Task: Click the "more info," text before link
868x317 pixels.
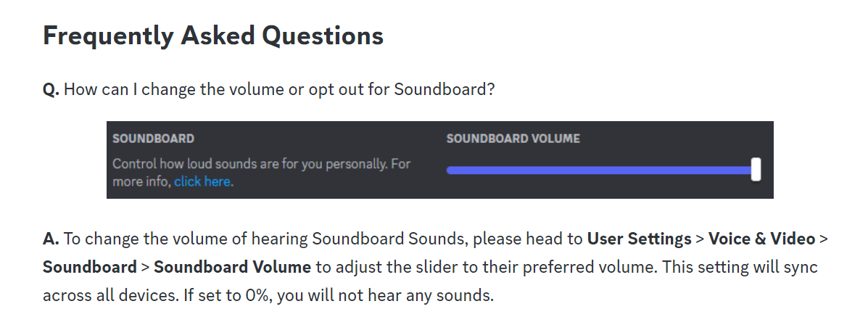Action: click(141, 181)
